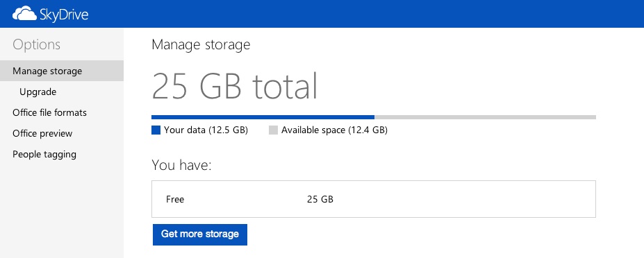Click the SkyDrive title text in header
644x258 pixels.
(x=64, y=15)
